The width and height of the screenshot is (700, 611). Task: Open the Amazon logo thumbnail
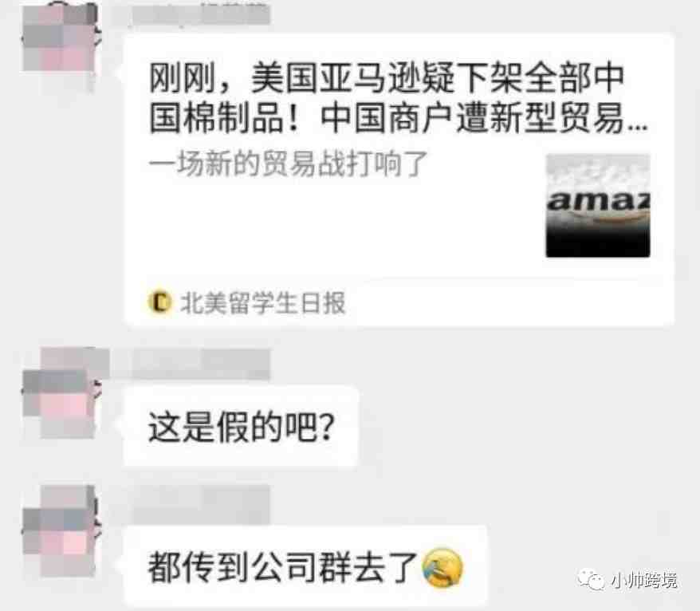(598, 206)
